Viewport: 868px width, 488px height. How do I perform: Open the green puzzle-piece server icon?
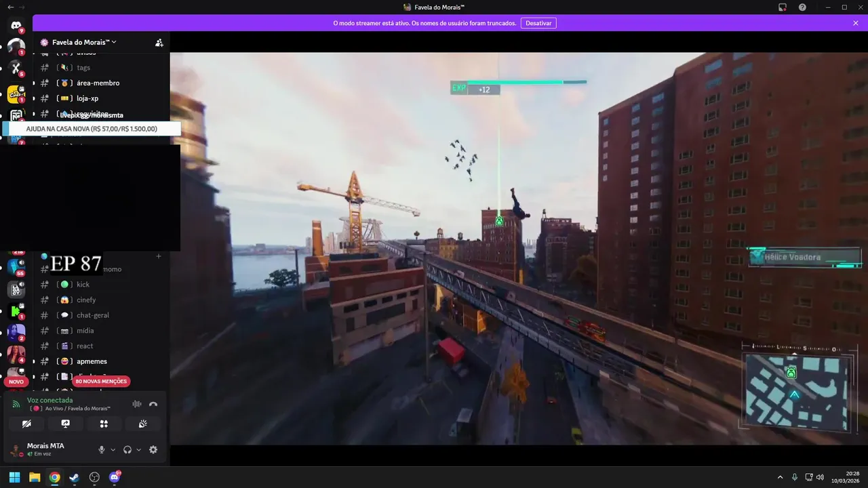click(16, 311)
